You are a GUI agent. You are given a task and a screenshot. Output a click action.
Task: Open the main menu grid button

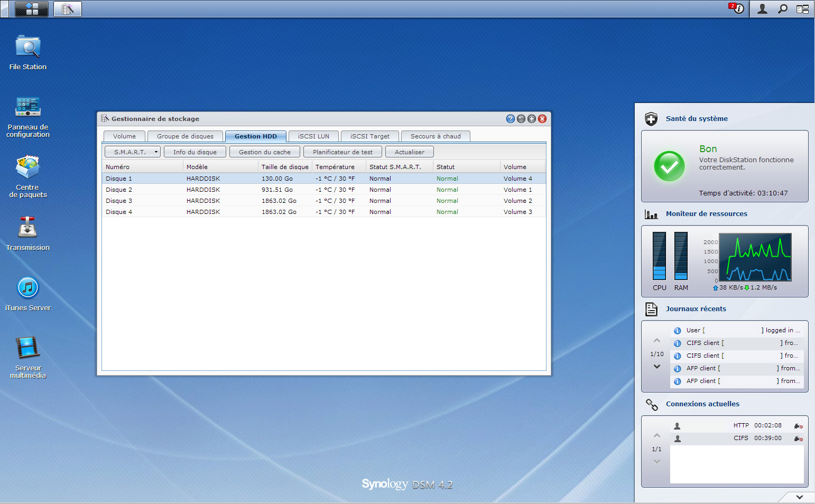point(32,9)
